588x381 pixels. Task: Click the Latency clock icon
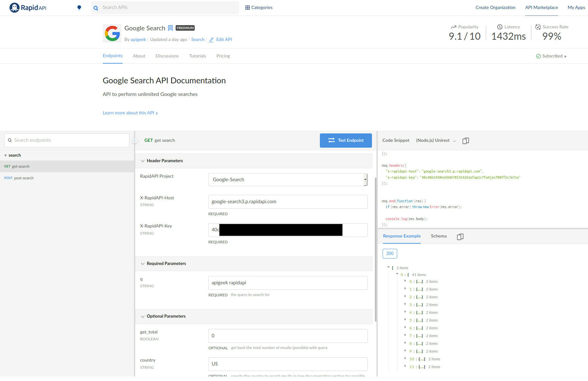click(x=500, y=27)
